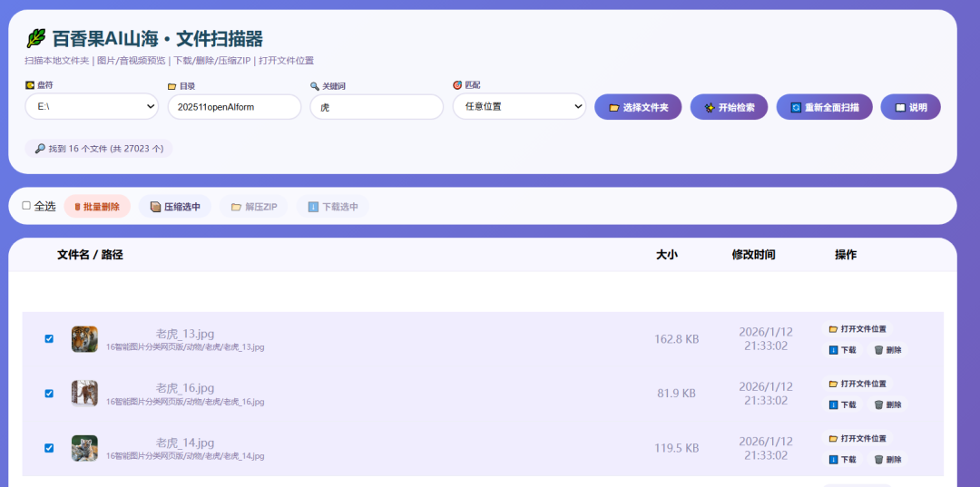Click the 关键词 magnifier label icon
The height and width of the screenshot is (487, 980).
coord(314,86)
